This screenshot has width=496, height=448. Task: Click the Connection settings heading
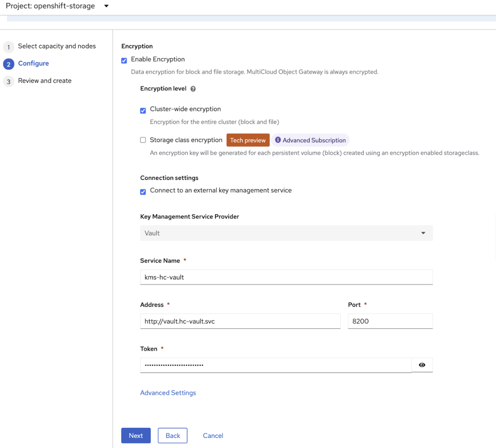click(169, 178)
